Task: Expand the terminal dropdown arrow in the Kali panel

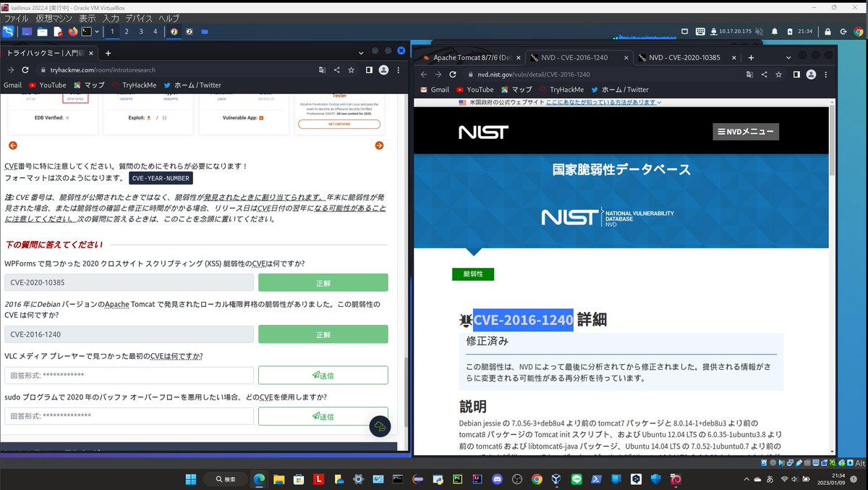Action: click(97, 32)
